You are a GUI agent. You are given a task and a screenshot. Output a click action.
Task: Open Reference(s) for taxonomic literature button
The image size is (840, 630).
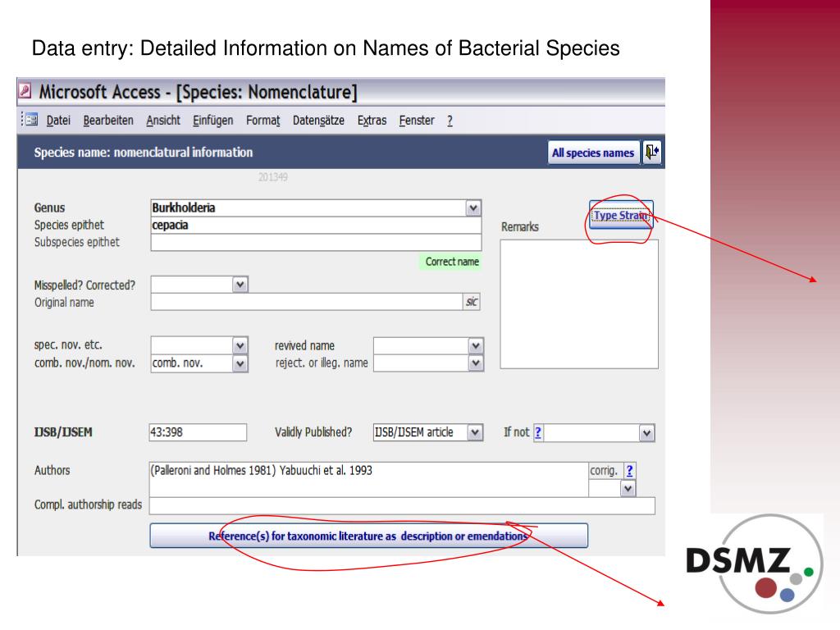pyautogui.click(x=368, y=536)
